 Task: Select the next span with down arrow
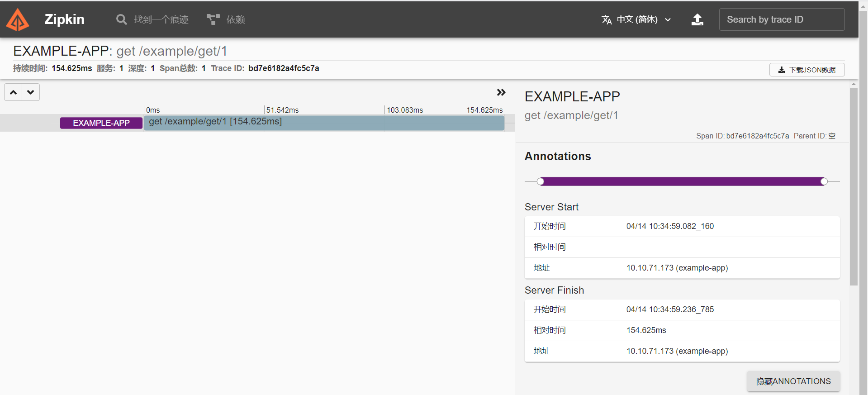[31, 92]
